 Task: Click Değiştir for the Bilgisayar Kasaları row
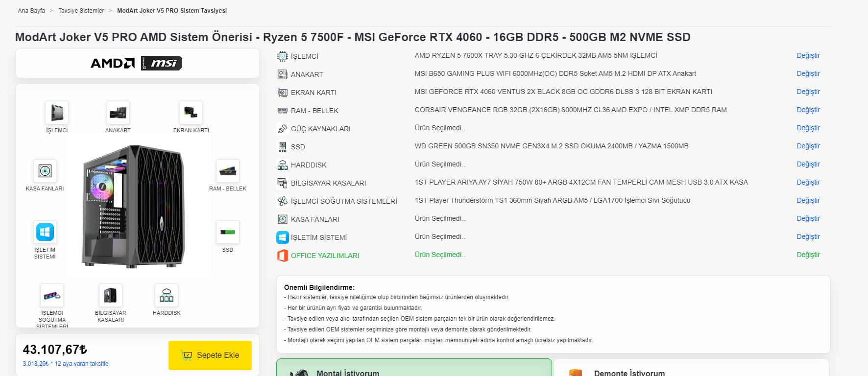click(x=808, y=182)
